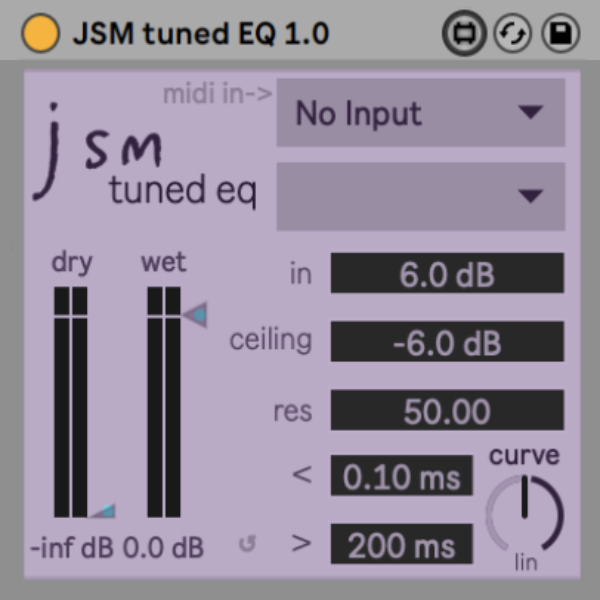The width and height of the screenshot is (600, 600).
Task: Click the curve knob
Action: click(524, 510)
